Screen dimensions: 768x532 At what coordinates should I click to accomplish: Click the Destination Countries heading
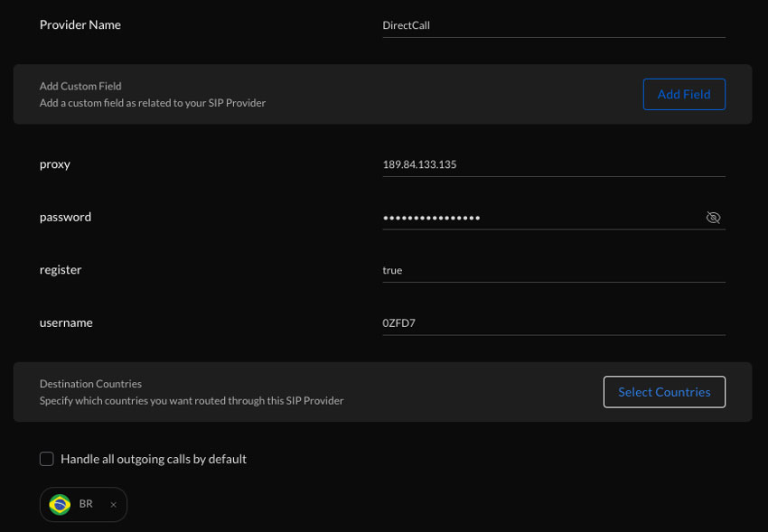pos(90,384)
